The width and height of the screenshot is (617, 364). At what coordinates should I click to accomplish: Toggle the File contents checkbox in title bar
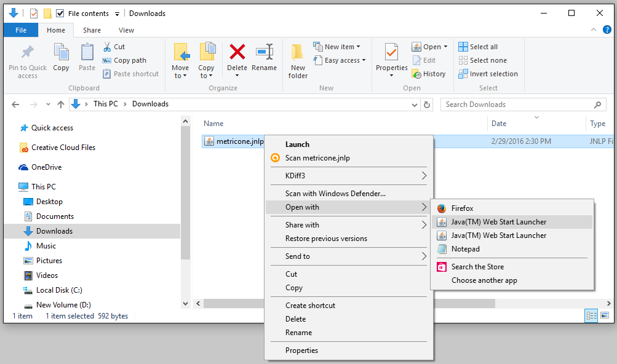pos(60,14)
